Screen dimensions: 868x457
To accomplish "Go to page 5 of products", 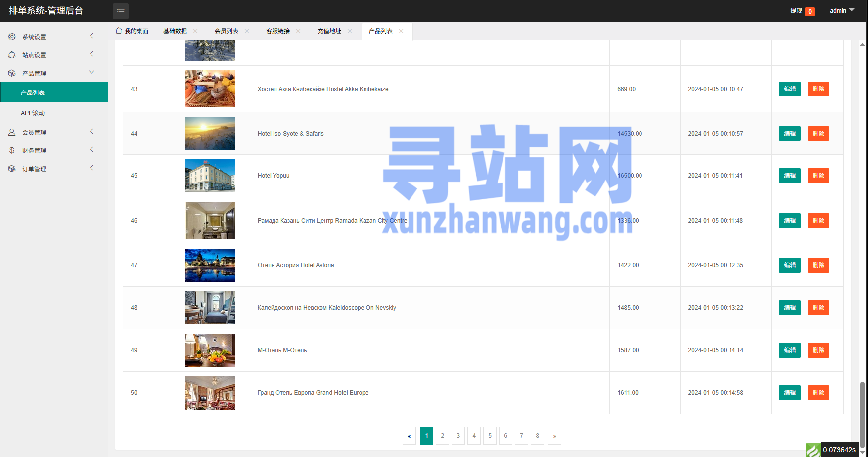I will pyautogui.click(x=490, y=436).
